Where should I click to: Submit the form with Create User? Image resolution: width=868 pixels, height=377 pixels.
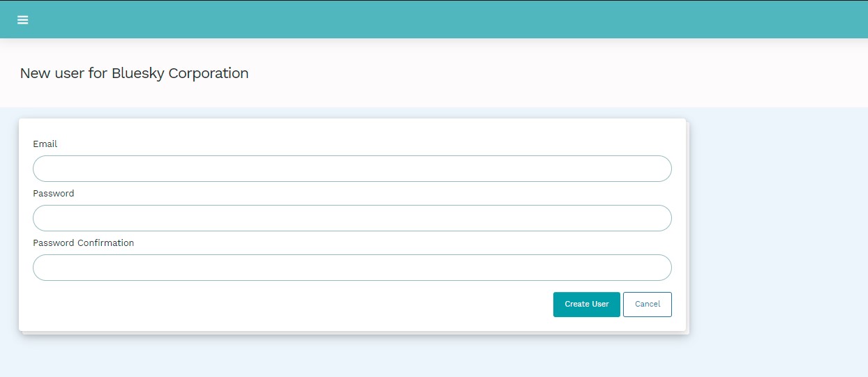pos(586,305)
